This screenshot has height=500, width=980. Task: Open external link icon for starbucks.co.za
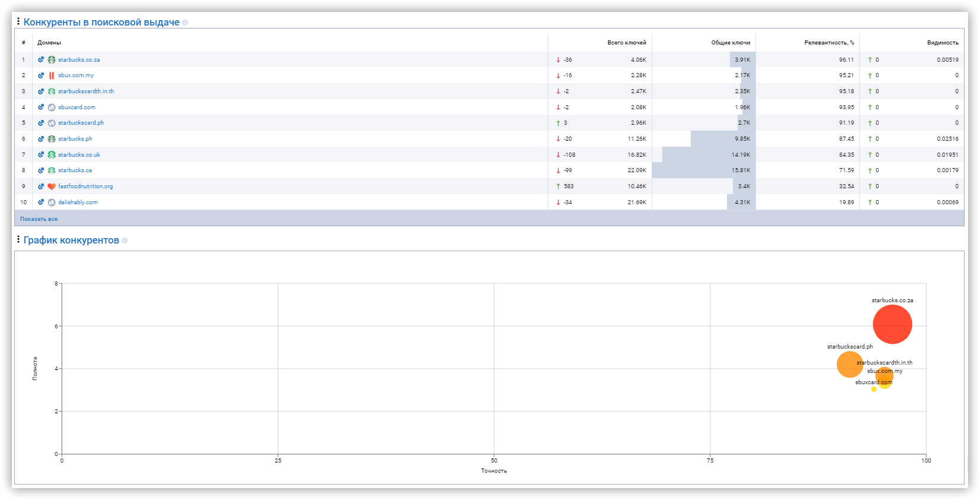tap(41, 59)
